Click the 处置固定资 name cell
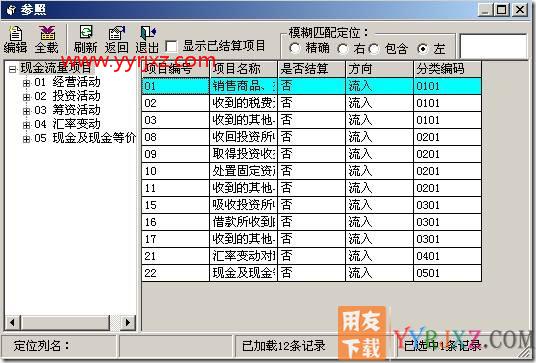The width and height of the screenshot is (536, 363). (243, 171)
